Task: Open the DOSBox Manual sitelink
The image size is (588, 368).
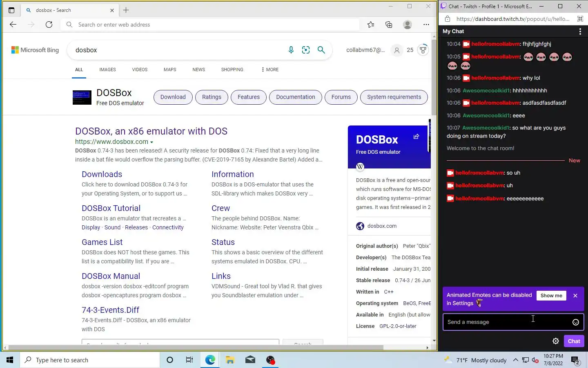Action: click(111, 276)
